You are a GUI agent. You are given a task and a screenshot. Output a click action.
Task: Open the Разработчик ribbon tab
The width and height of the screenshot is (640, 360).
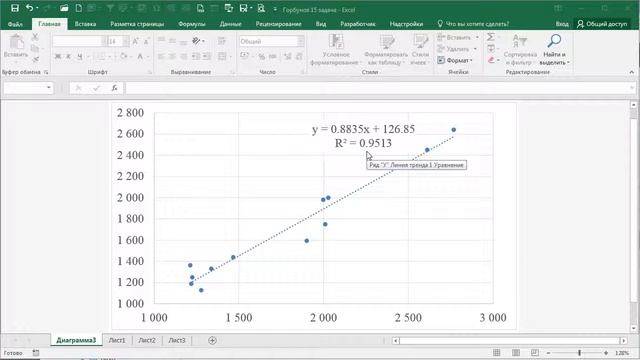tap(358, 24)
